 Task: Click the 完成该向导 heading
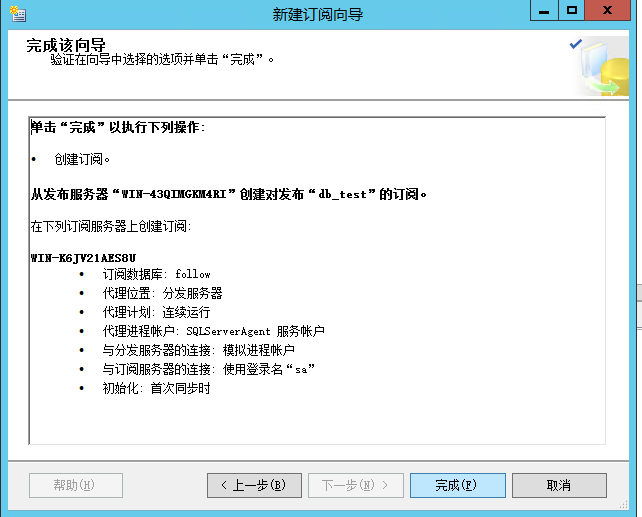pyautogui.click(x=66, y=45)
